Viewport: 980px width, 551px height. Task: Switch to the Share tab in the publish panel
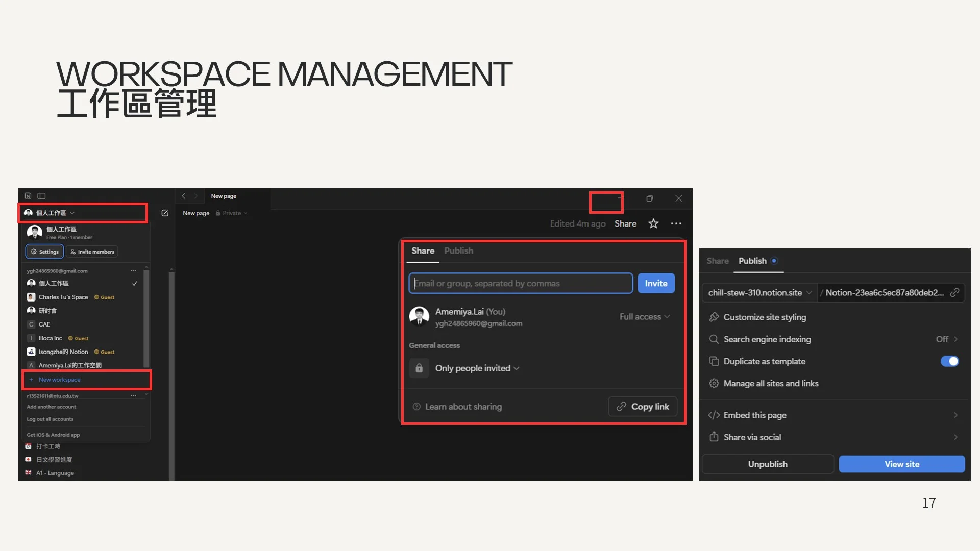pos(717,261)
